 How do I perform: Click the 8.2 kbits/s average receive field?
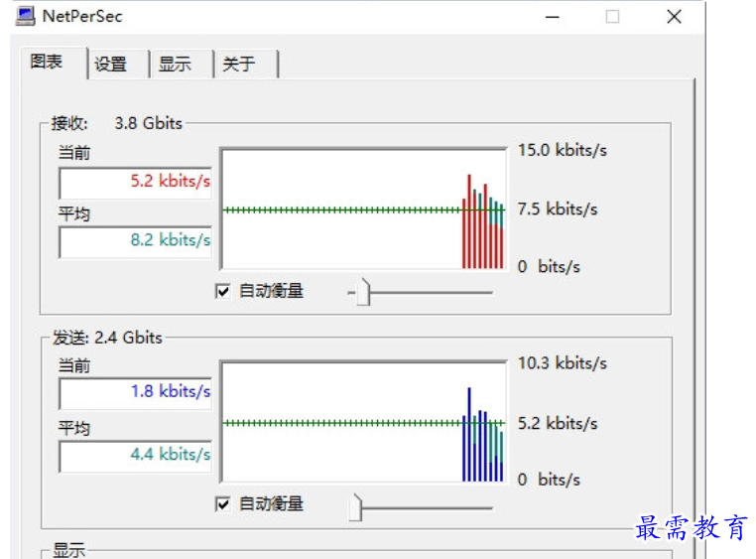click(136, 241)
